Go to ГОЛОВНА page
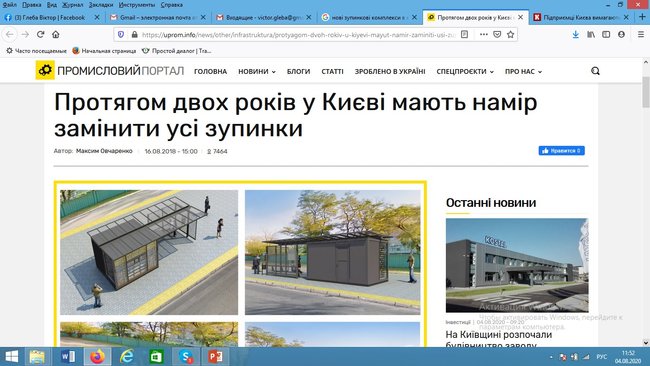Viewport: 650px width, 366px height. [210, 71]
